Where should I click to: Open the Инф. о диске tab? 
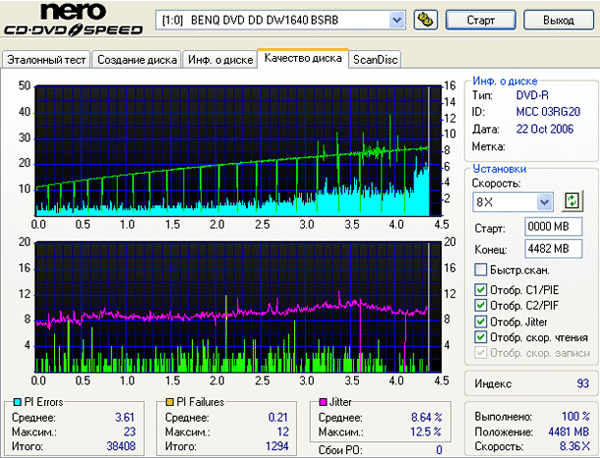220,60
